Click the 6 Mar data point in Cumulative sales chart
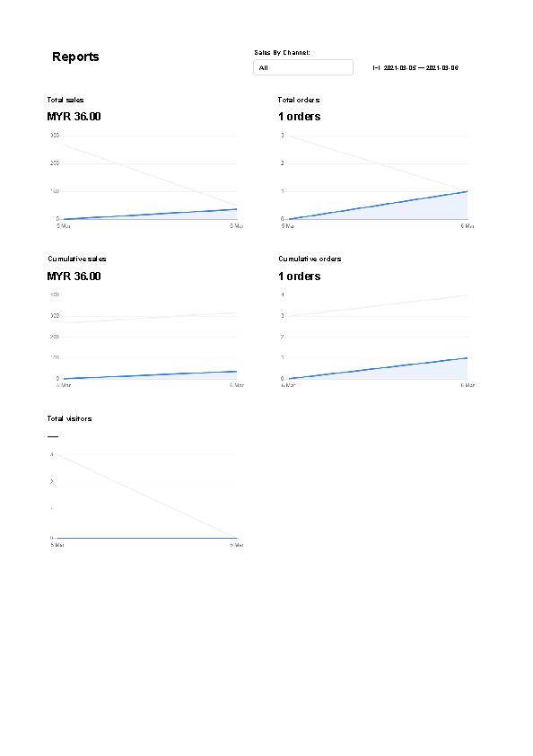This screenshot has width=533, height=756. (237, 371)
